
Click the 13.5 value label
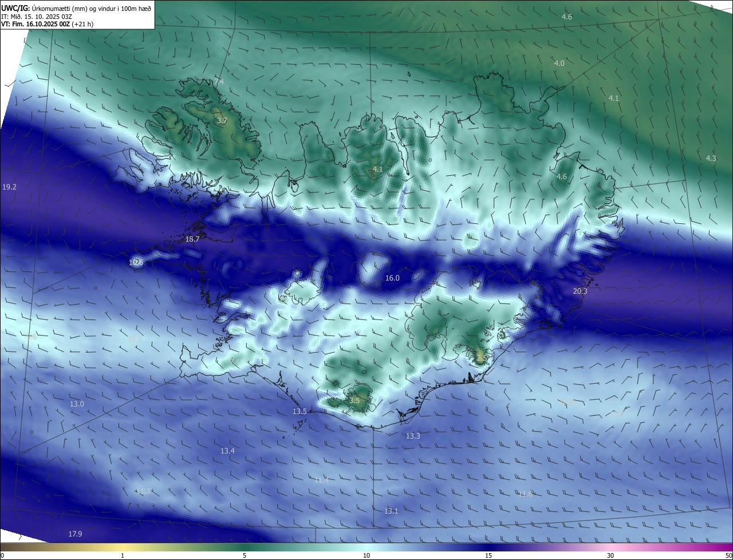pos(299,411)
